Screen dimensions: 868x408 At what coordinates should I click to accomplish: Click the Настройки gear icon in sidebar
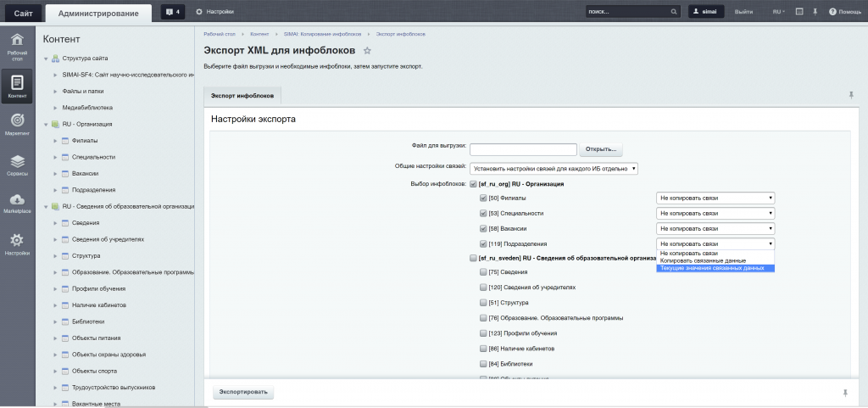tap(17, 241)
